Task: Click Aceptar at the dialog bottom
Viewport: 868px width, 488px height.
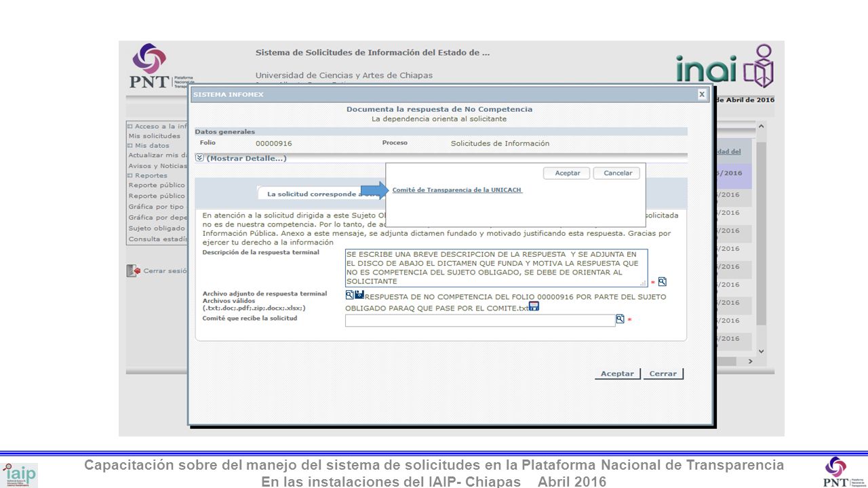Action: 618,373
